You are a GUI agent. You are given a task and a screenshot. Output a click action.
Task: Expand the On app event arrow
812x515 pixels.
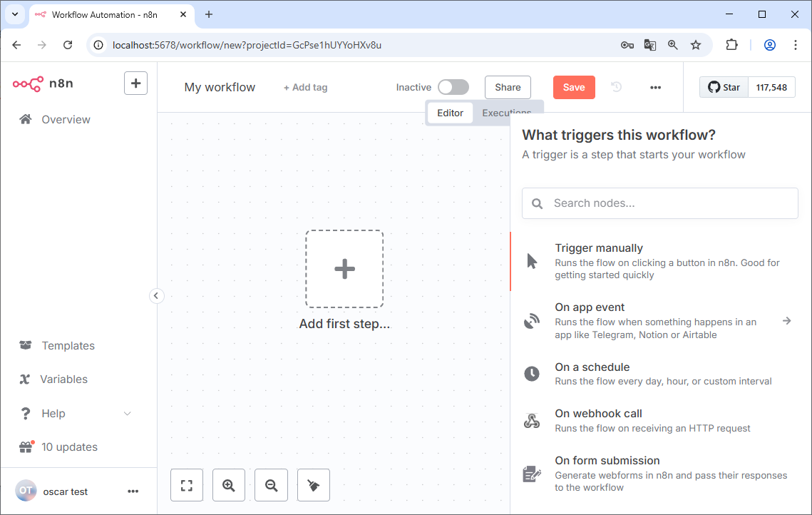[786, 321]
